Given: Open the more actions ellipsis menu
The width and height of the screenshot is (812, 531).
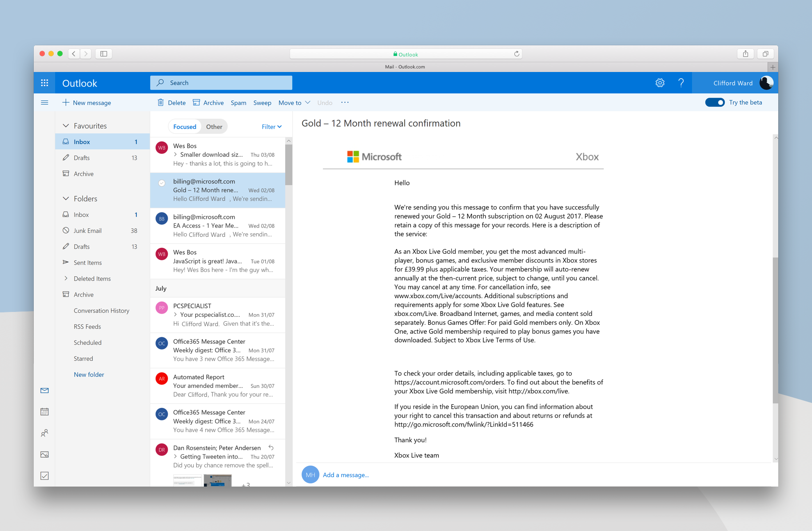Looking at the screenshot, I should point(345,103).
